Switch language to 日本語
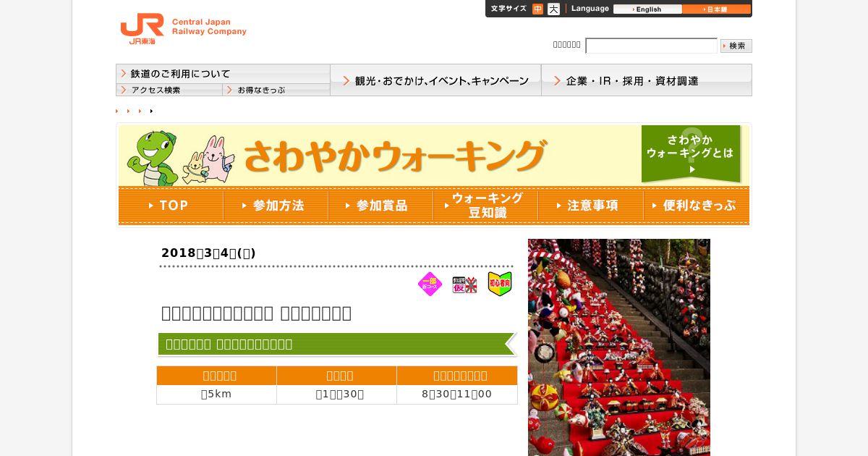 pos(716,9)
